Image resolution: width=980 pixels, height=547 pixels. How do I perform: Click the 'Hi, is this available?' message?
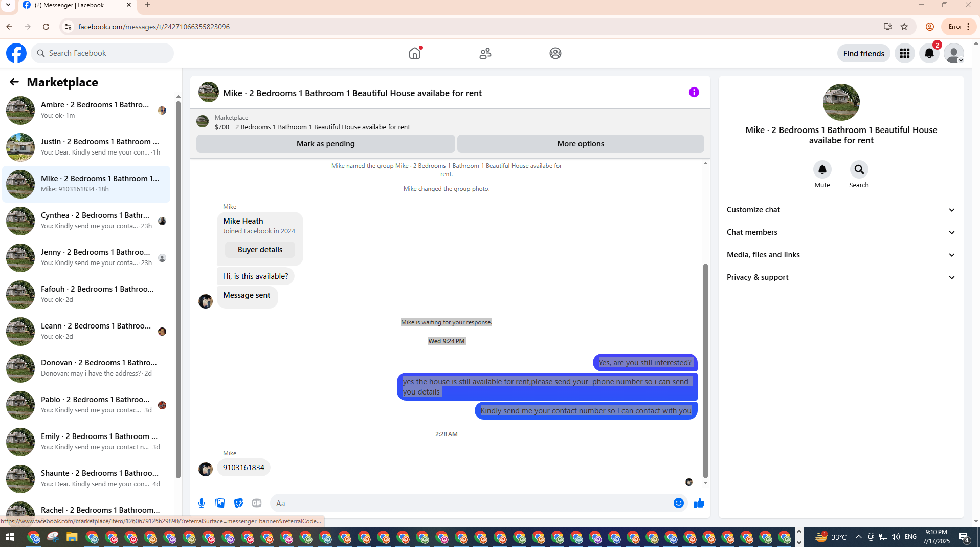coord(255,276)
